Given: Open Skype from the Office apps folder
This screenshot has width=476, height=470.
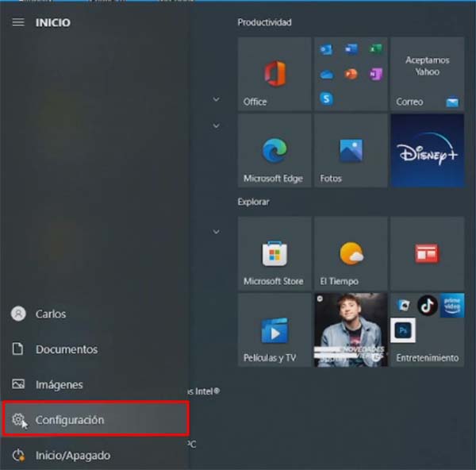Looking at the screenshot, I should (326, 98).
